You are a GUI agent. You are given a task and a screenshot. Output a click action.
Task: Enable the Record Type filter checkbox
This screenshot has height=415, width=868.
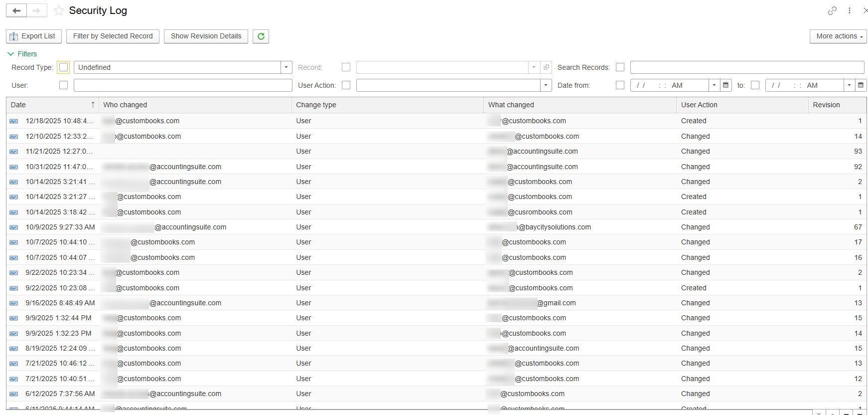click(x=63, y=67)
